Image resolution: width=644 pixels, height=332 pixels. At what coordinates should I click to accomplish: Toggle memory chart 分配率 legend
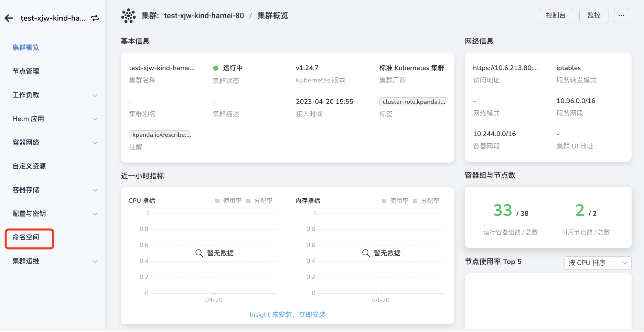click(x=426, y=201)
